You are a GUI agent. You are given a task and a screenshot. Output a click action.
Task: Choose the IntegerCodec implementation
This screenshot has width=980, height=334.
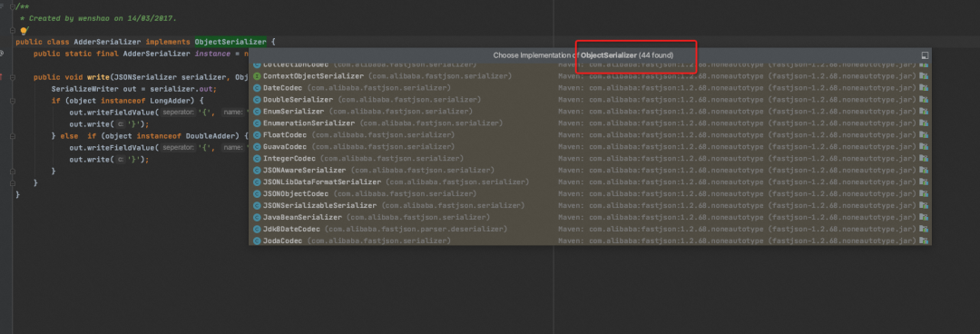coord(590,159)
